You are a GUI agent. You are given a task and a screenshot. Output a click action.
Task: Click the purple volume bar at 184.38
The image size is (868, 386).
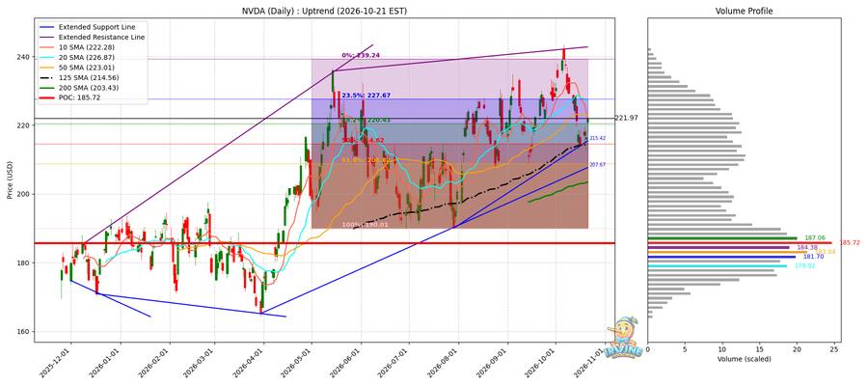click(x=719, y=248)
